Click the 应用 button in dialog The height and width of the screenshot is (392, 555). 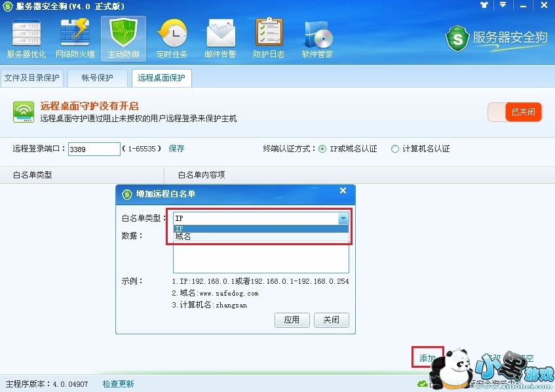coord(292,320)
